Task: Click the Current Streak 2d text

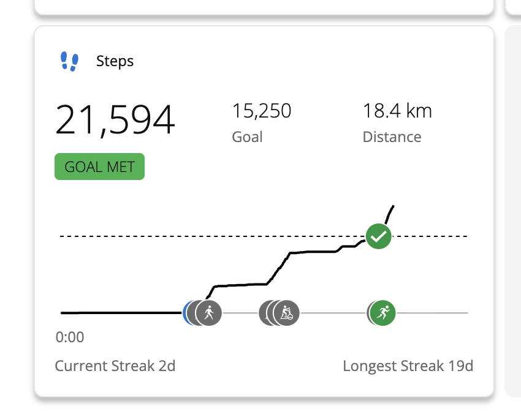Action: tap(115, 366)
